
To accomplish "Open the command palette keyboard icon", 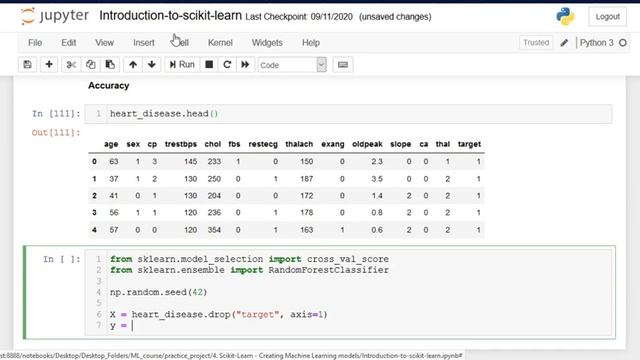I will [x=343, y=64].
